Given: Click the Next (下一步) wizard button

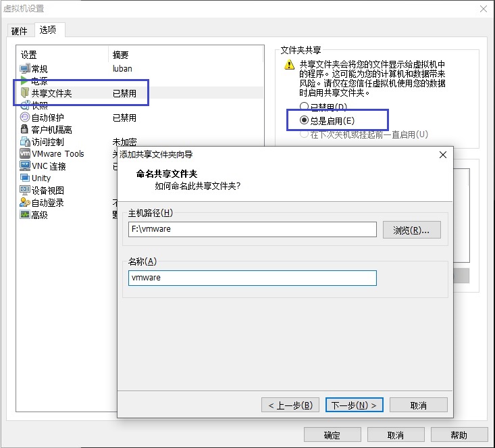Looking at the screenshot, I should pos(355,405).
